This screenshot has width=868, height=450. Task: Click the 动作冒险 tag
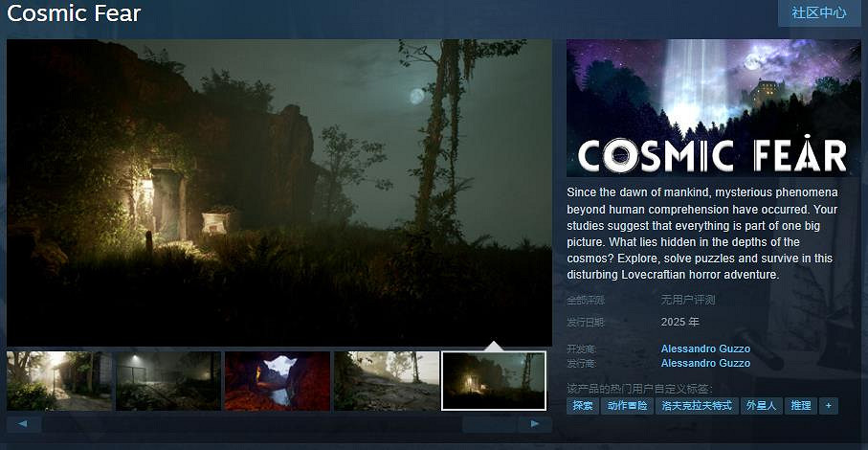(x=628, y=406)
